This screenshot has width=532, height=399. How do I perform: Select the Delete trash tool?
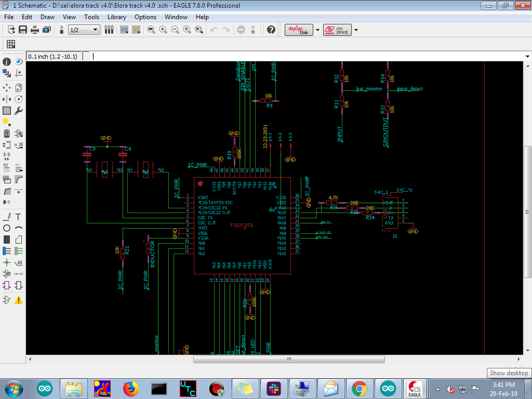(6, 133)
